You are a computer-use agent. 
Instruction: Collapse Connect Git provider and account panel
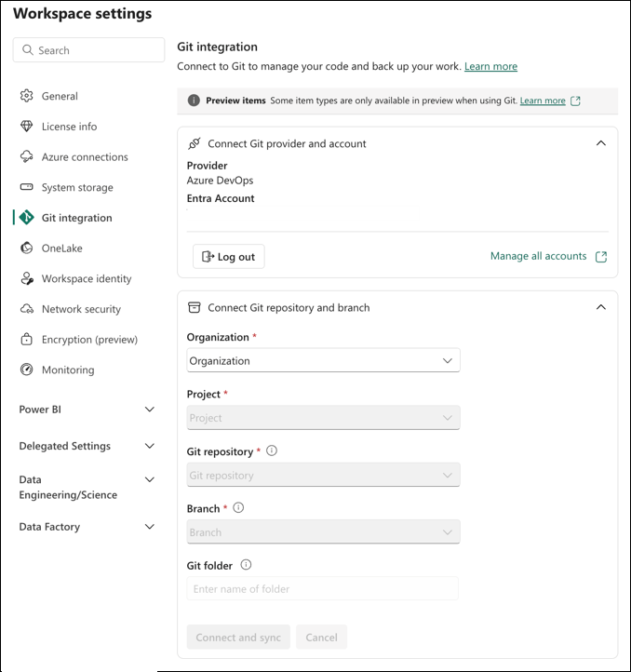click(x=601, y=143)
